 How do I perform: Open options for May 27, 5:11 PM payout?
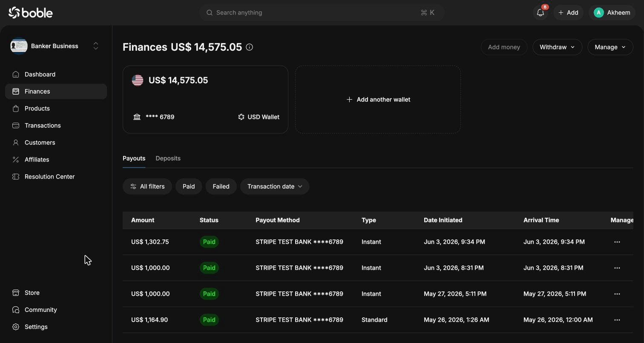617,294
